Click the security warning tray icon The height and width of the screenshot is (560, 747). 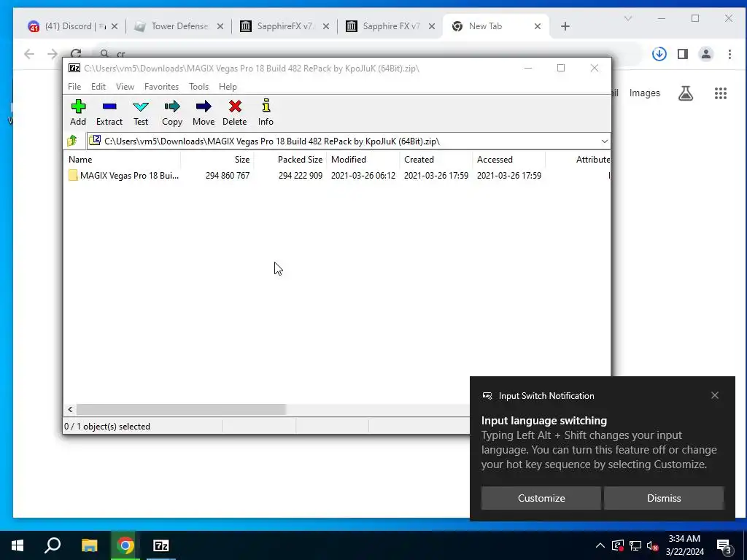pos(617,545)
